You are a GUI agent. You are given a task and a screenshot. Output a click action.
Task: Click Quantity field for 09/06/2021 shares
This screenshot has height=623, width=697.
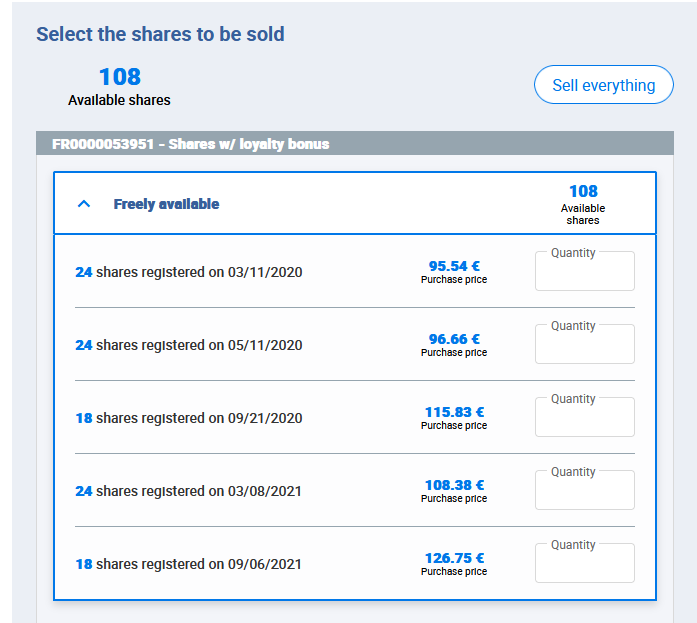pyautogui.click(x=584, y=565)
